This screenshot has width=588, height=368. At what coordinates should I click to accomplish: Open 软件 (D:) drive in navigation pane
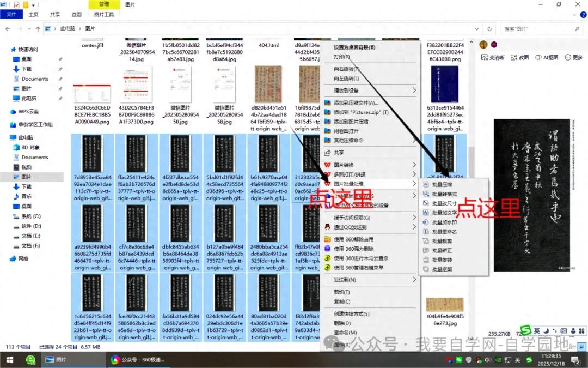[32, 226]
